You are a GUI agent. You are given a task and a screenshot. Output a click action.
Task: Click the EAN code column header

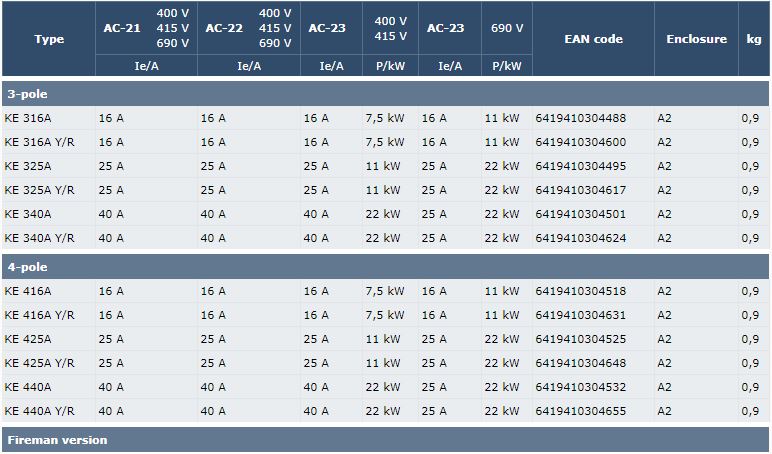(593, 39)
